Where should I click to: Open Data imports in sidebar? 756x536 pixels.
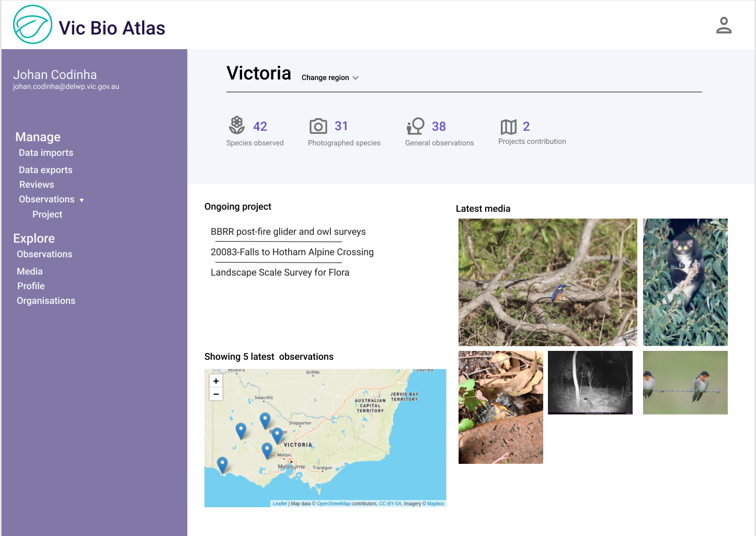pyautogui.click(x=46, y=153)
